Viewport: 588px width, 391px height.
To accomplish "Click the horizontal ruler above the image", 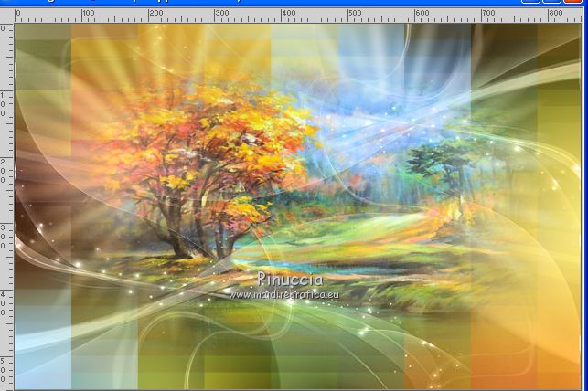I will [x=298, y=16].
